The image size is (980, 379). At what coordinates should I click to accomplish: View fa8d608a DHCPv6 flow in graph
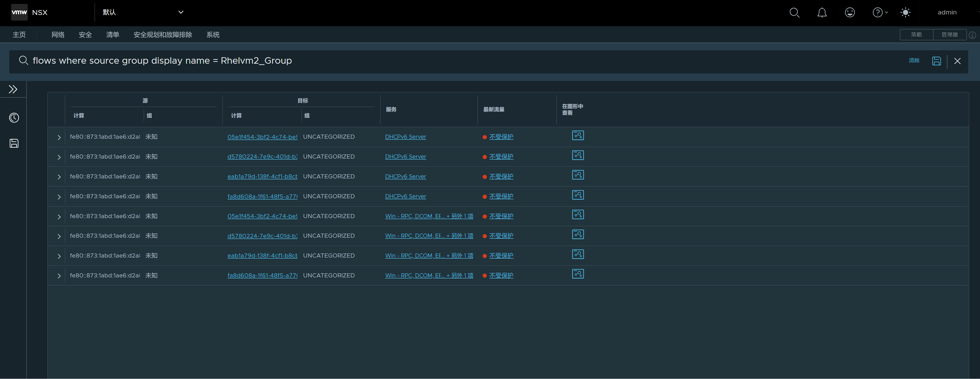[x=577, y=195]
